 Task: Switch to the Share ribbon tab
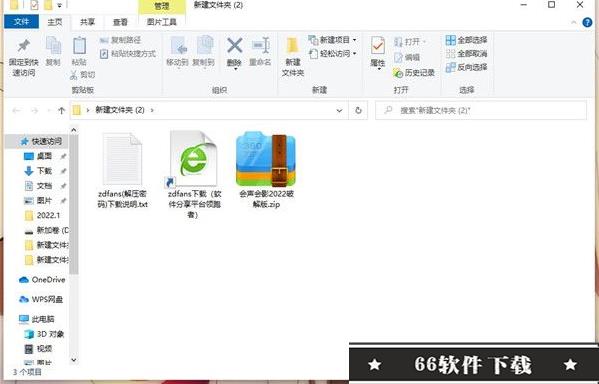pos(87,22)
